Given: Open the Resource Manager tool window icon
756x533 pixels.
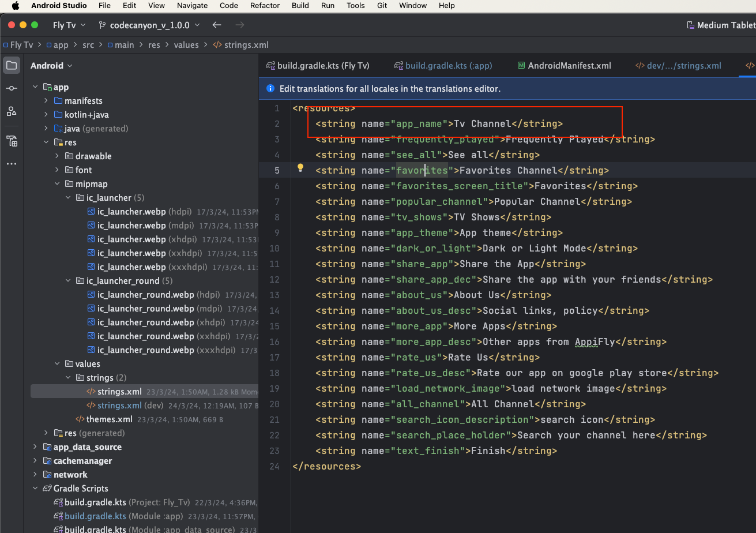Looking at the screenshot, I should click(x=12, y=141).
